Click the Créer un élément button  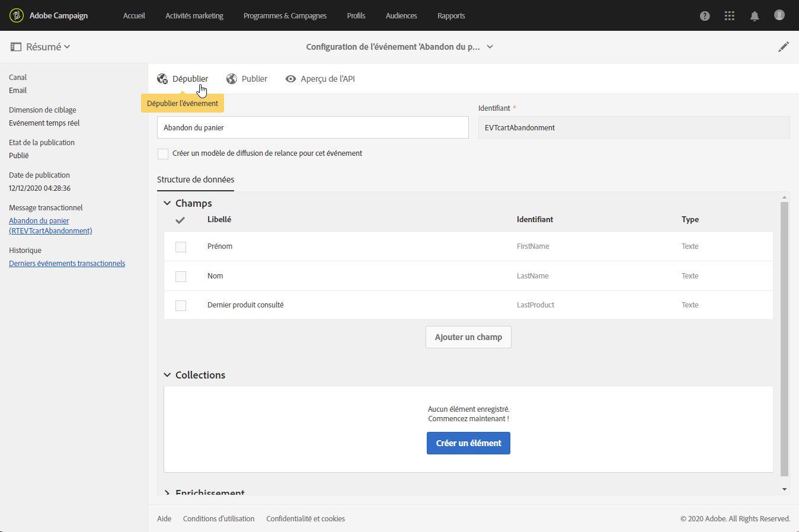click(x=468, y=443)
